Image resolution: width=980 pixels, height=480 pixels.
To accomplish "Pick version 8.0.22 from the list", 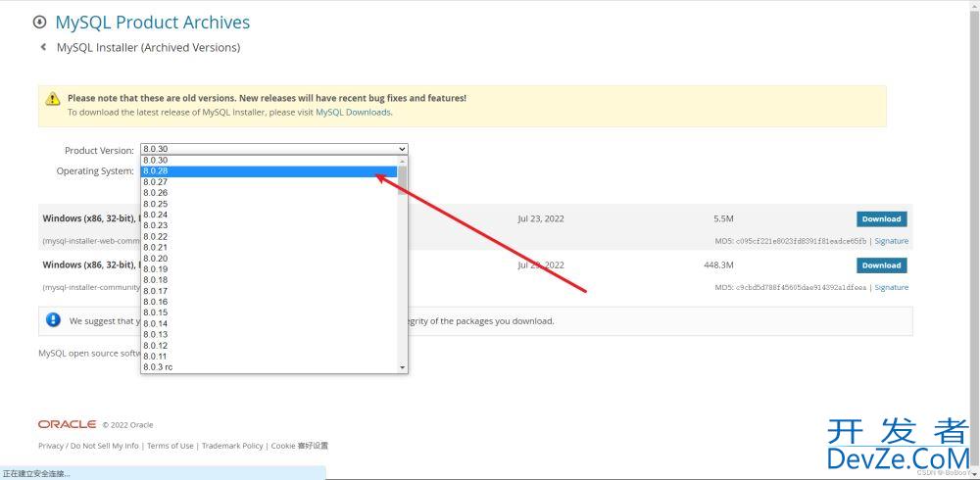I will (269, 236).
